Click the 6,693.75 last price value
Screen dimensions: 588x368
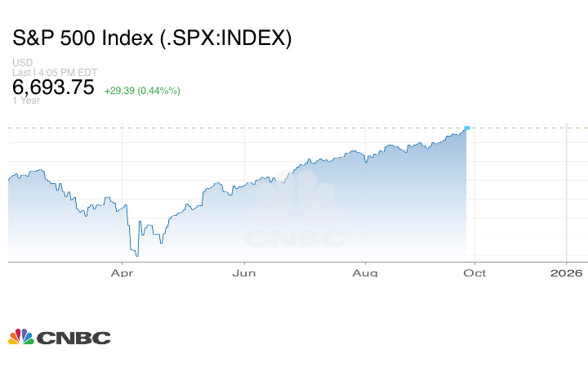point(53,88)
